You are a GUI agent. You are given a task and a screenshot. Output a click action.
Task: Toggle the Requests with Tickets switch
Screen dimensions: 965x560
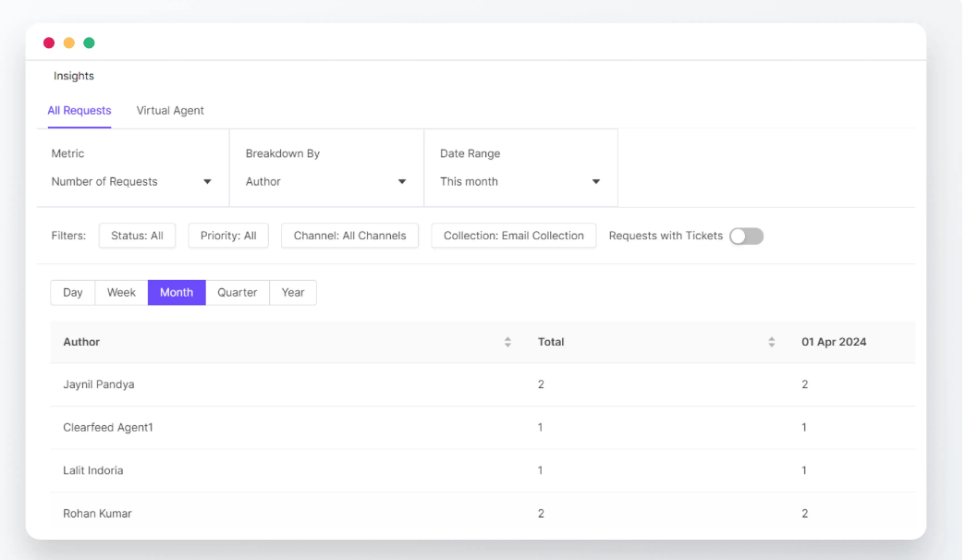[747, 237]
